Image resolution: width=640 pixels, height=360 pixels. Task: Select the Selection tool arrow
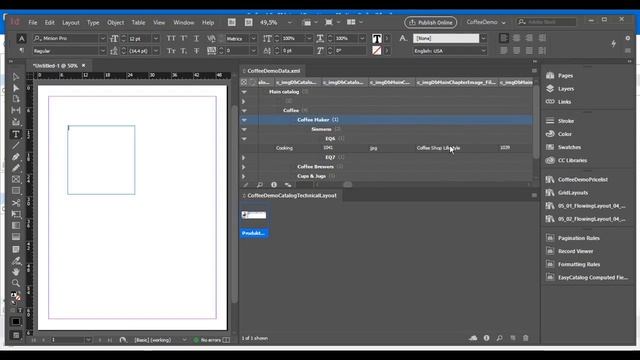(16, 76)
